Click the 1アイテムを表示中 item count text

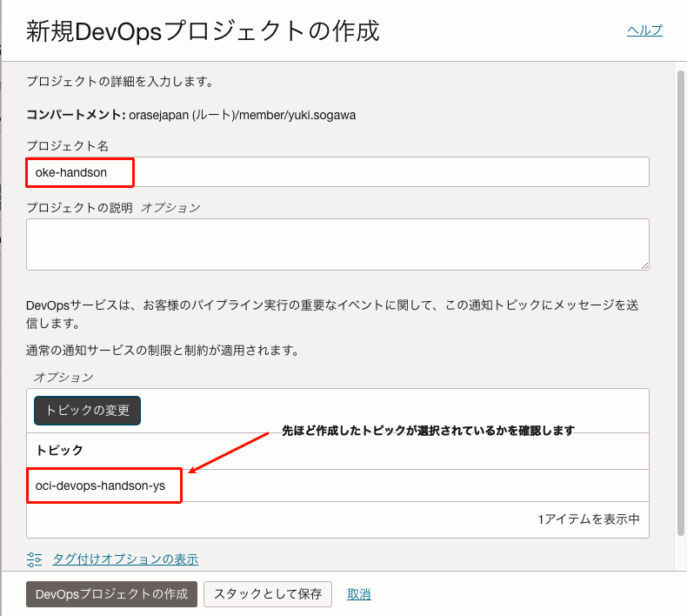pos(588,519)
